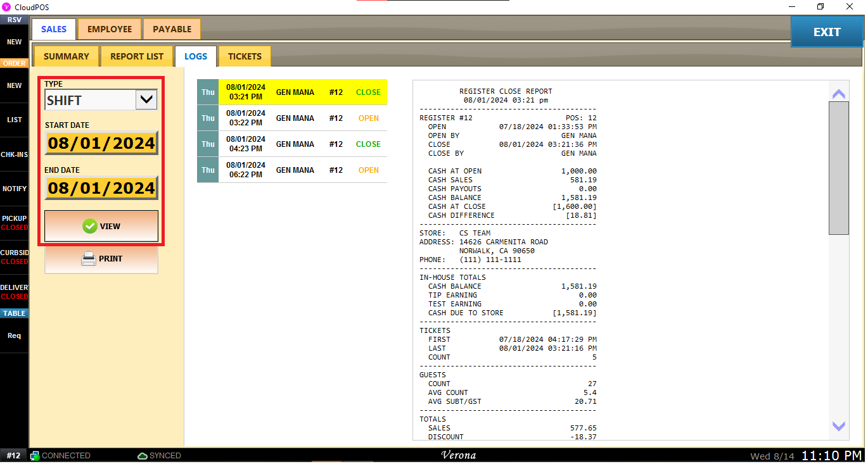
Task: Open the SUMMARY sub-tab
Action: (66, 56)
